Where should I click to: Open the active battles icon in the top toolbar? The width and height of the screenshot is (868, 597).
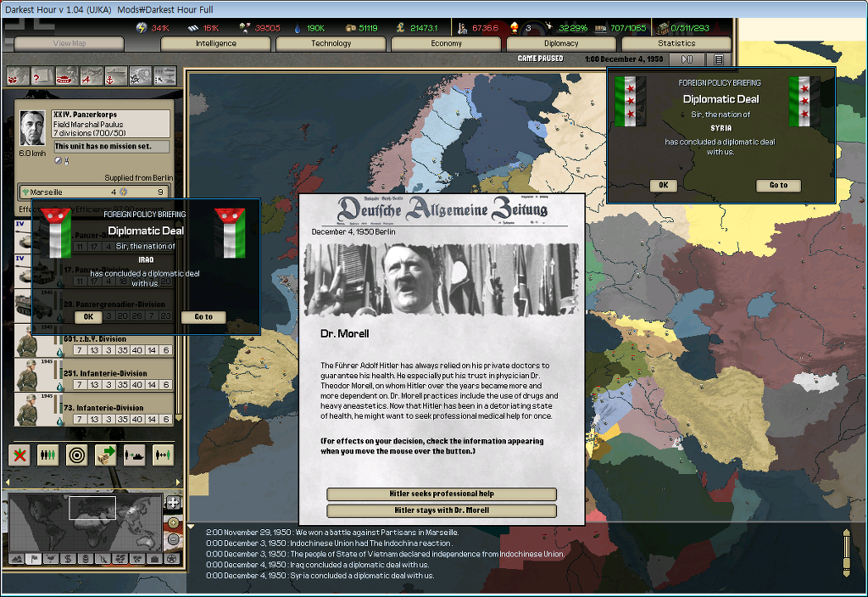[x=140, y=75]
